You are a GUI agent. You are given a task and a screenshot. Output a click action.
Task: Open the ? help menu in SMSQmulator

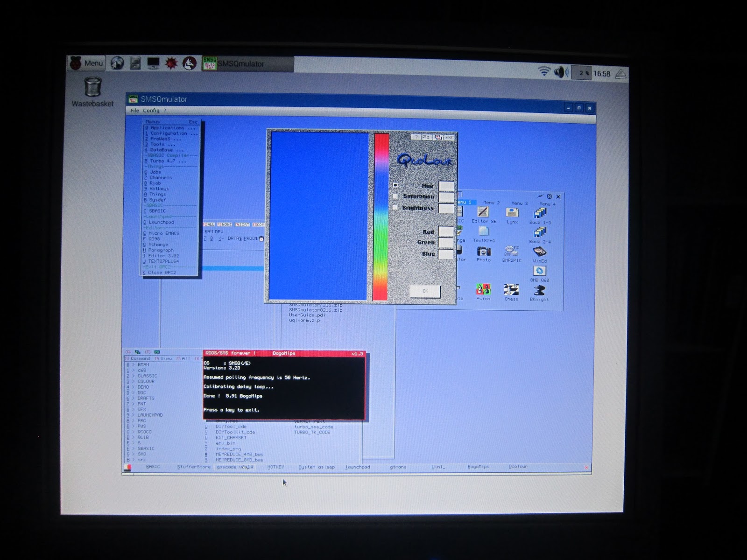[165, 111]
